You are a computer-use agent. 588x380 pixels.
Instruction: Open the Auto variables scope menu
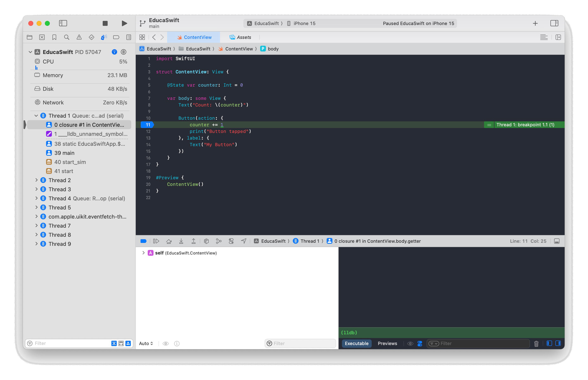pos(146,343)
